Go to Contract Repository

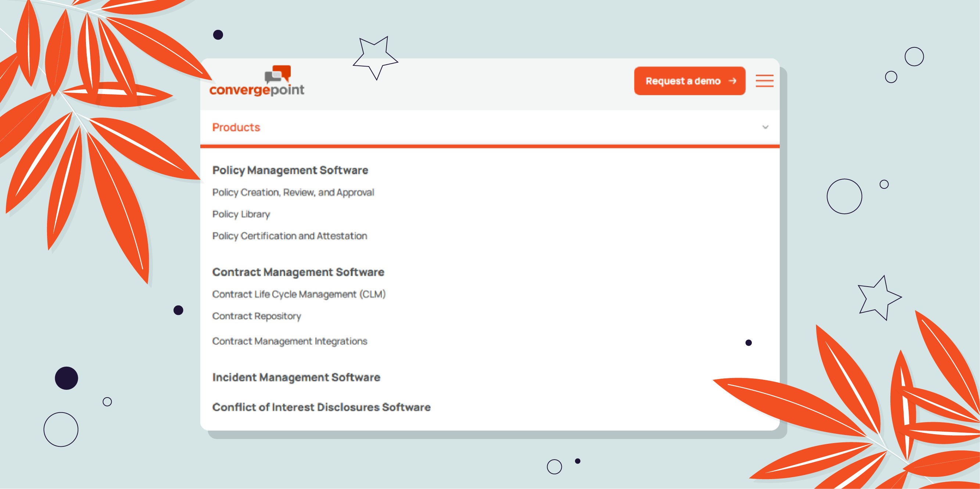click(256, 316)
